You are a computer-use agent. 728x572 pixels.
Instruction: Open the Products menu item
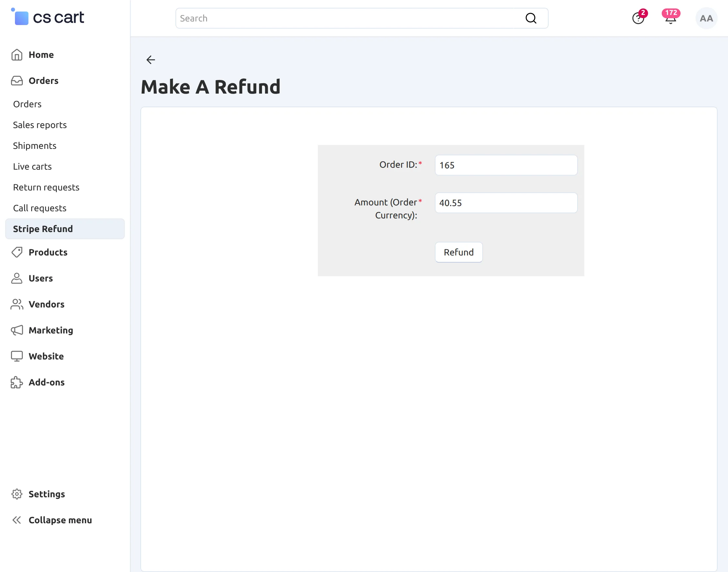48,252
